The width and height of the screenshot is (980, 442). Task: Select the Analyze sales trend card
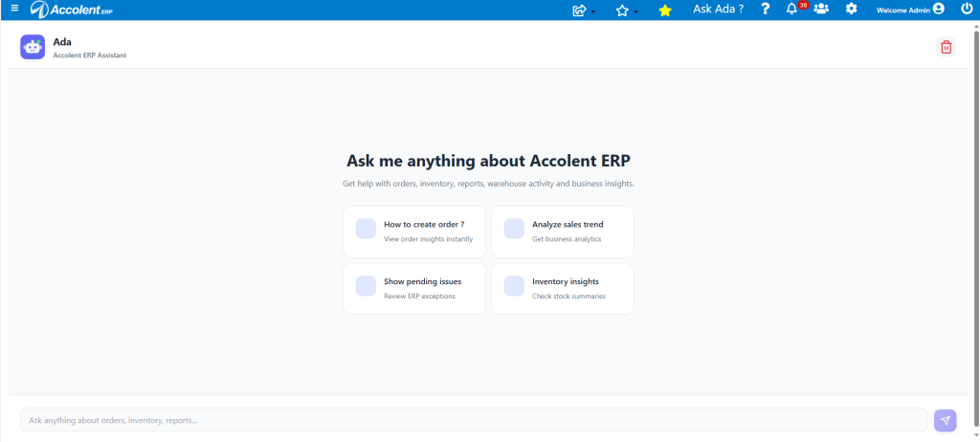563,232
